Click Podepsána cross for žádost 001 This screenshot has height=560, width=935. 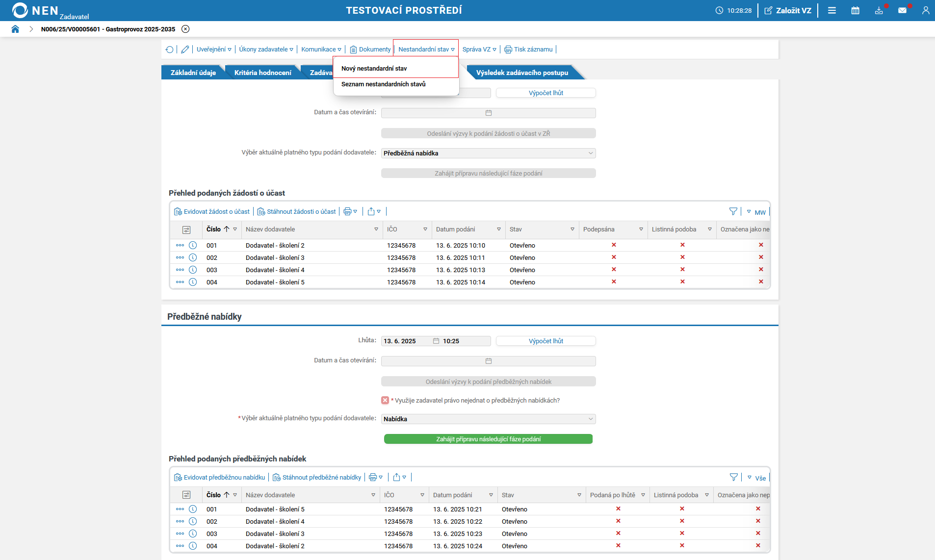pos(614,245)
